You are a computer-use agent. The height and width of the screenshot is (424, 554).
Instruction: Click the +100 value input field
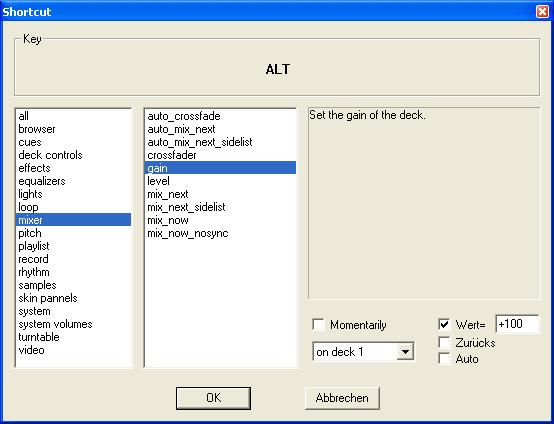coord(517,324)
